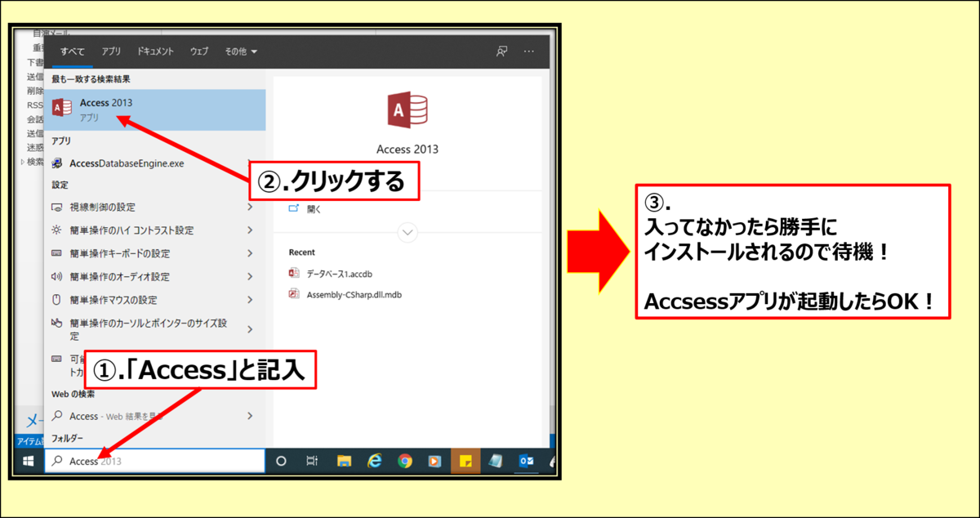Viewport: 980px width, 518px height.
Task: Switch to the ドキュメント tab
Action: coord(155,51)
